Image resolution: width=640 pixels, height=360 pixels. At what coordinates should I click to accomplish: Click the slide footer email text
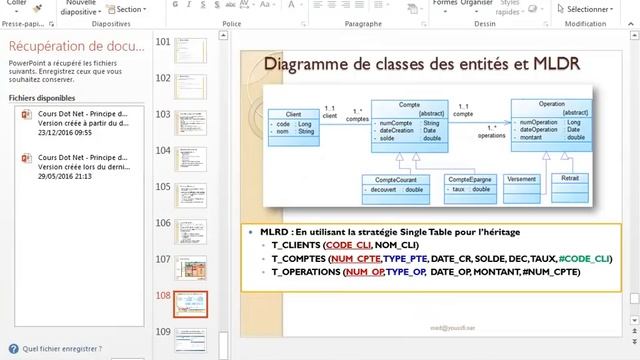[452, 328]
